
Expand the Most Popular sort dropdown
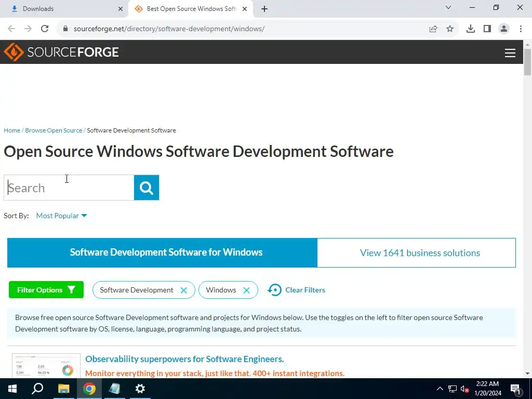[x=61, y=216]
